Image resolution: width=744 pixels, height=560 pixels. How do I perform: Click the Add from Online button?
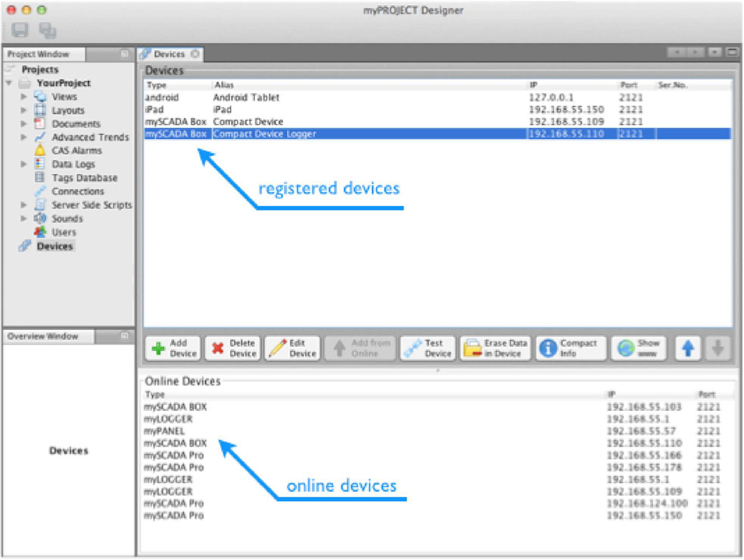(360, 348)
